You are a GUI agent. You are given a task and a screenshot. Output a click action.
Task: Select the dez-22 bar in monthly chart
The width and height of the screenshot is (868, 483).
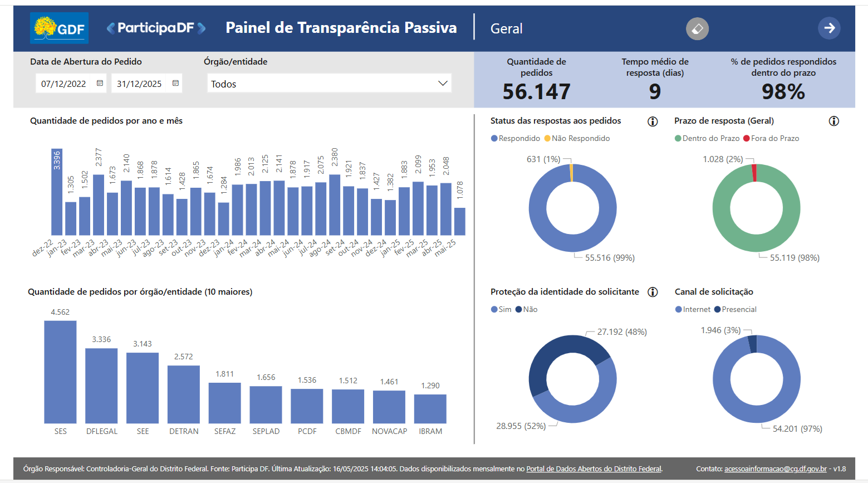[x=57, y=192]
